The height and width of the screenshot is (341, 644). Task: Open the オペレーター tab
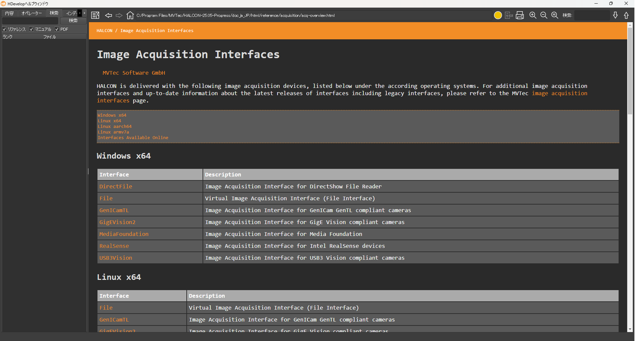[31, 13]
